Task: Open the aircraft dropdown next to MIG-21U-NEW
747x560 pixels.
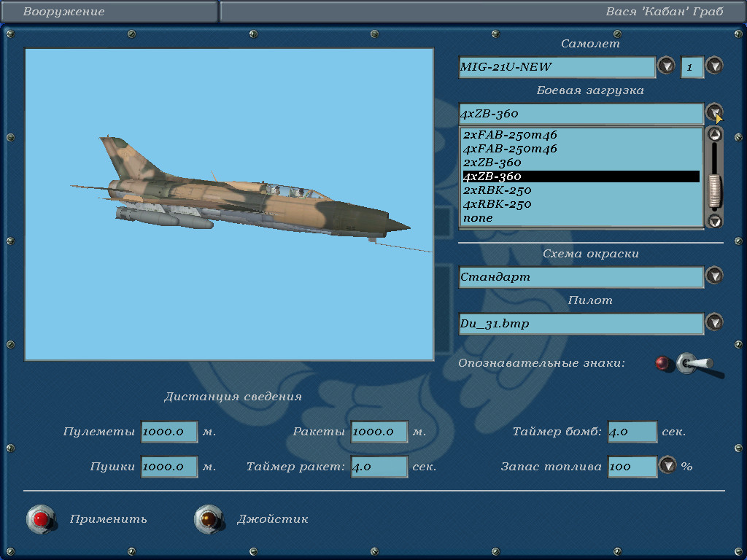Action: (666, 66)
